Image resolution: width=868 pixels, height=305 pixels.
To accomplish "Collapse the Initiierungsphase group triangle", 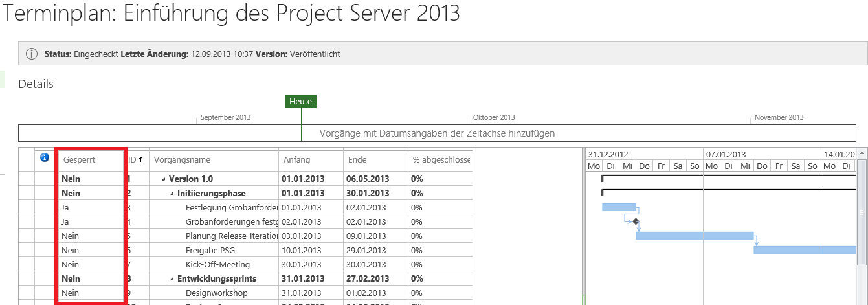I will tap(172, 194).
